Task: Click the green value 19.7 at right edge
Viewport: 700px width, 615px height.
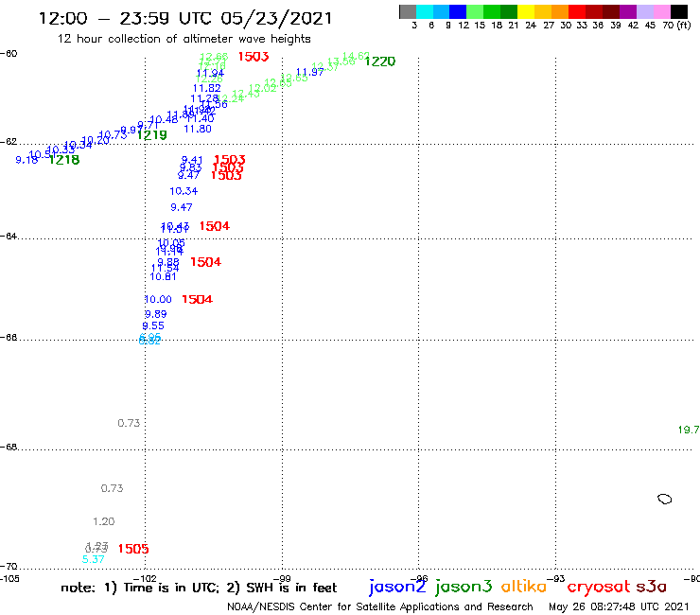Action: tap(689, 430)
